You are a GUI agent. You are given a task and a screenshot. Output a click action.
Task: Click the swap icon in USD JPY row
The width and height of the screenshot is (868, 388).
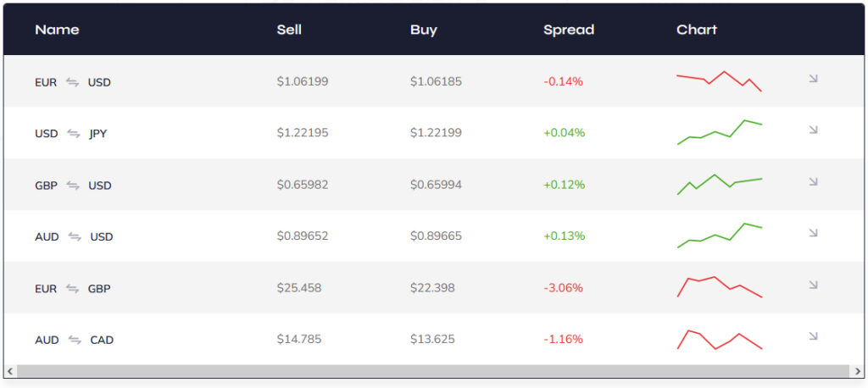click(74, 134)
